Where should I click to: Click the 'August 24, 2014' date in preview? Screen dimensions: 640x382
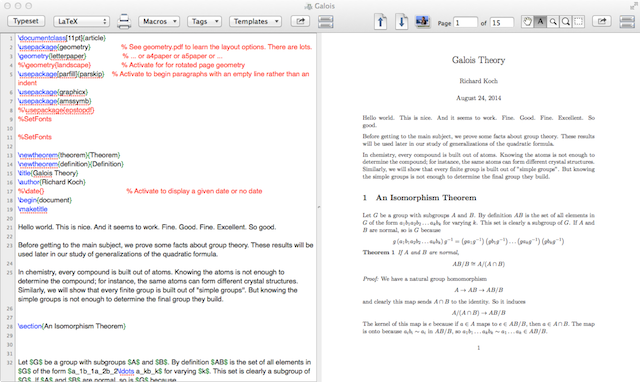(478, 98)
